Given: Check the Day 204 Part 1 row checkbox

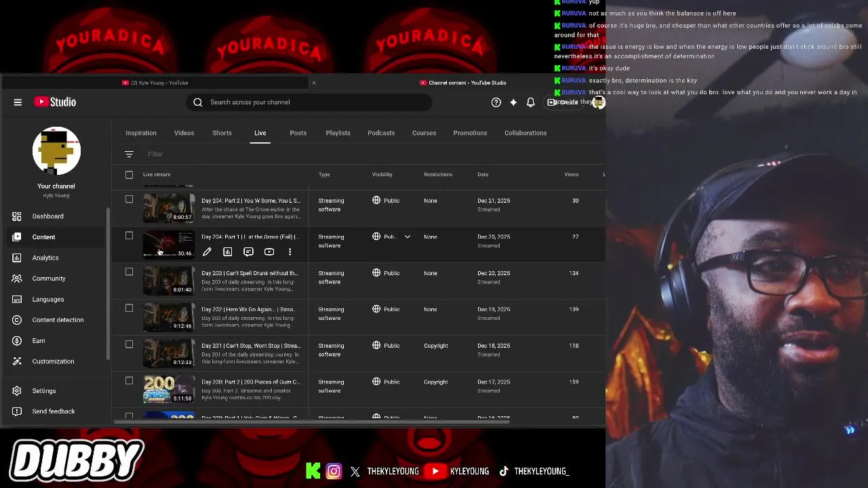Looking at the screenshot, I should pos(129,236).
